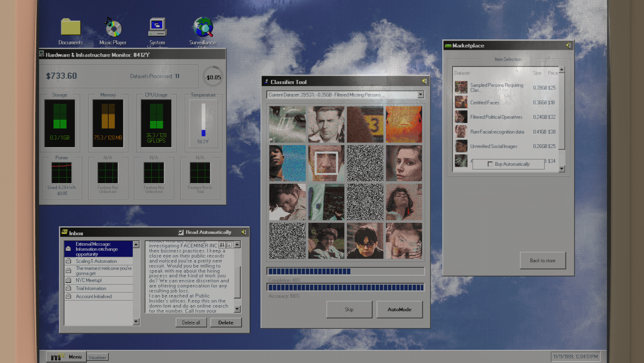This screenshot has height=363, width=644.
Task: Enable Buy Automatically in the Marketplace
Action: click(490, 164)
